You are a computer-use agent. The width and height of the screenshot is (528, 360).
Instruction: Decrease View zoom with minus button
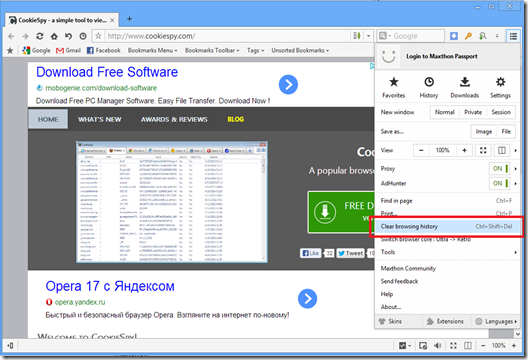click(421, 150)
